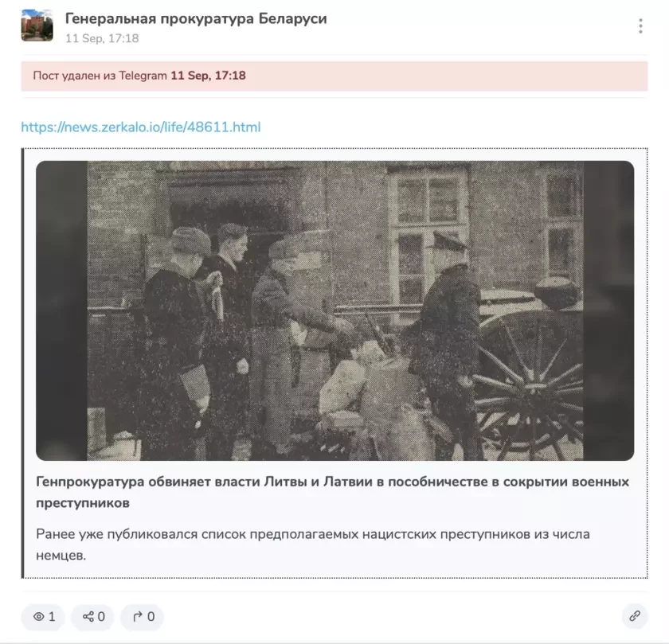The width and height of the screenshot is (669, 644).
Task: Click the views count number 1
Action: point(52,616)
